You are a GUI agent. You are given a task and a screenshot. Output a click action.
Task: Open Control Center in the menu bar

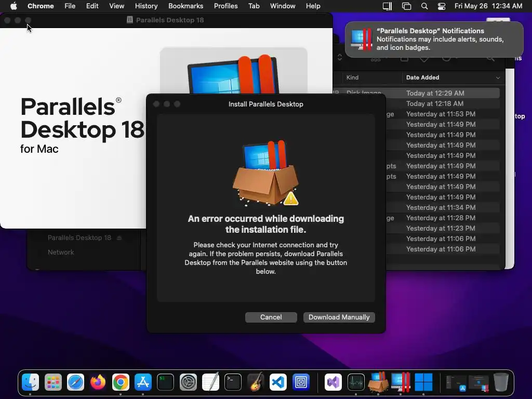442,6
